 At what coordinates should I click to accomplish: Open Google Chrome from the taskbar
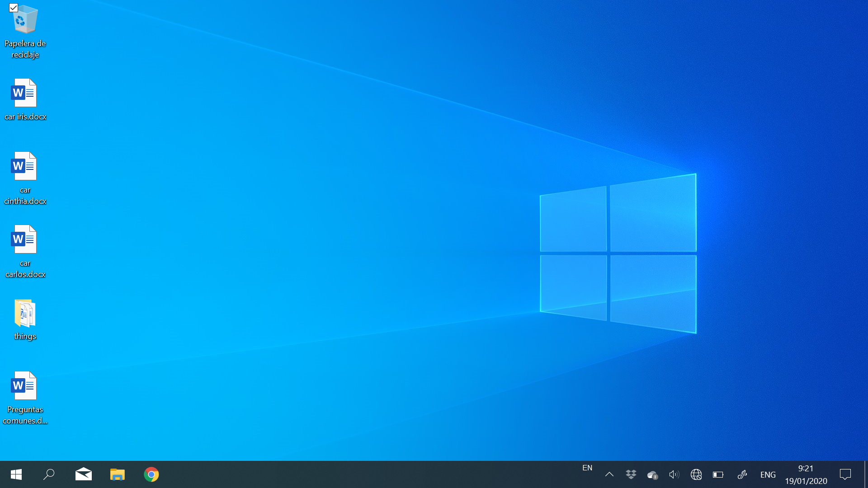click(x=151, y=474)
